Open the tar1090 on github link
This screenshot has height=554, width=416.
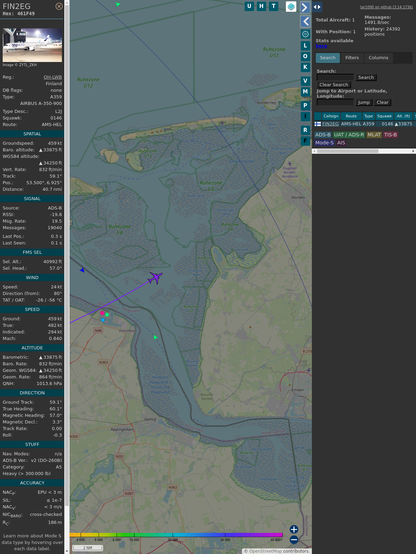tap(386, 7)
